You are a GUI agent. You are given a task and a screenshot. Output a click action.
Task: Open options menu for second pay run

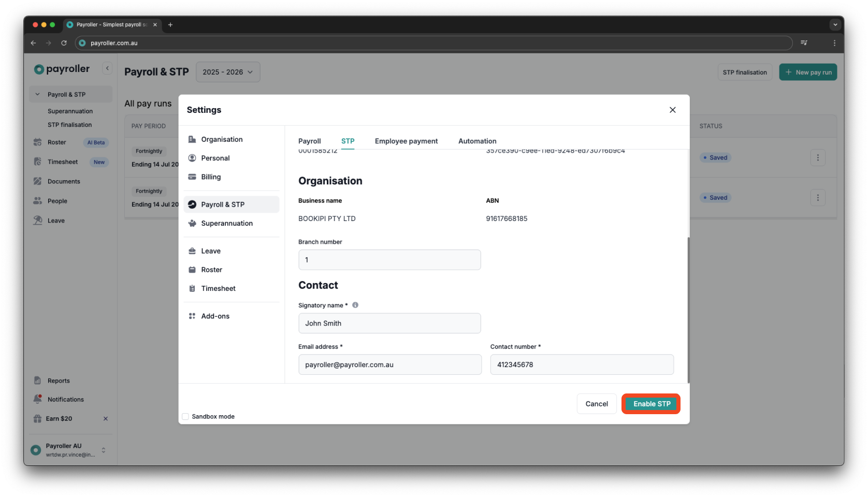[818, 198]
